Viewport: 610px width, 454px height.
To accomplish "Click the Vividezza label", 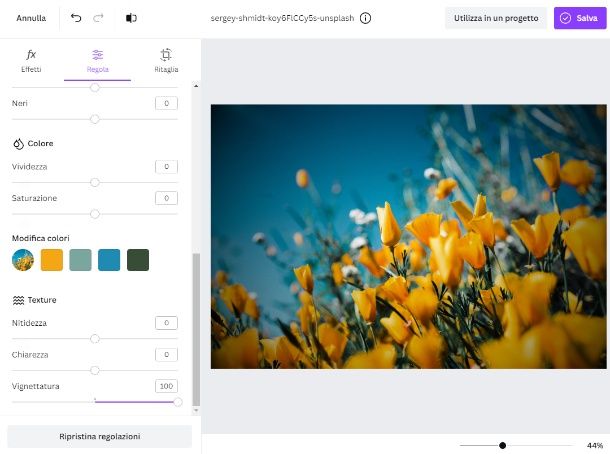I will pyautogui.click(x=30, y=167).
